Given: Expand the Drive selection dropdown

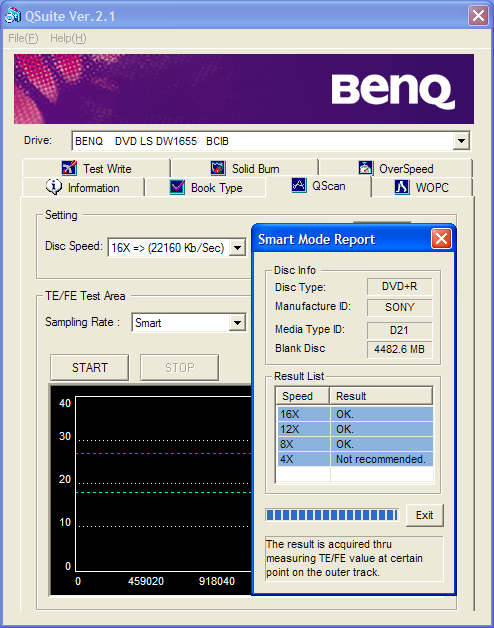Looking at the screenshot, I should click(461, 141).
